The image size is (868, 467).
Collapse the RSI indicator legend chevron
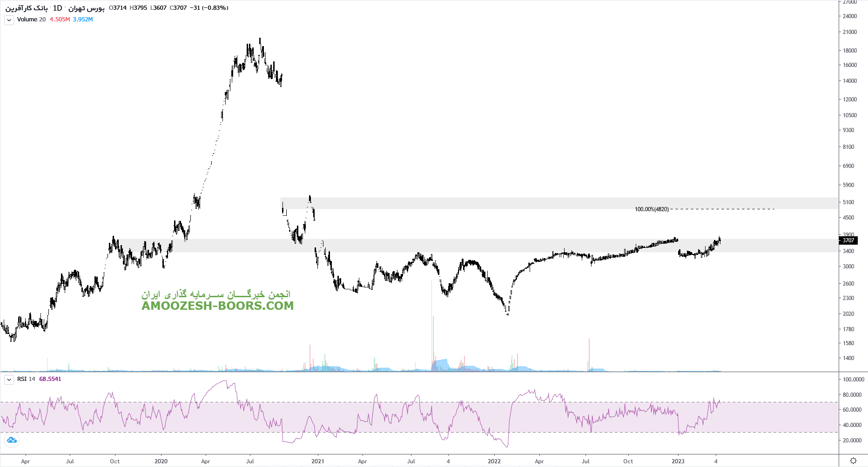9,380
